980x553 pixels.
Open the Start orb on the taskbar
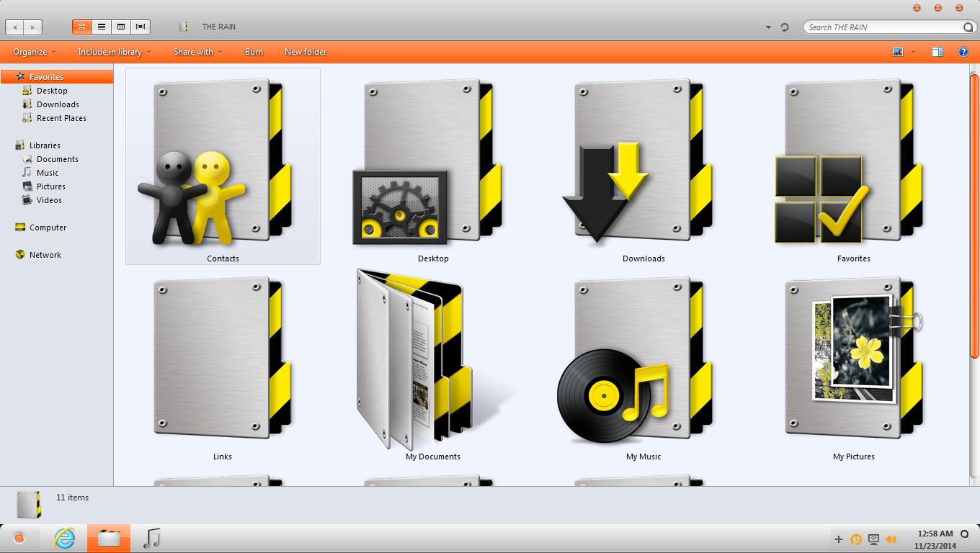19,539
